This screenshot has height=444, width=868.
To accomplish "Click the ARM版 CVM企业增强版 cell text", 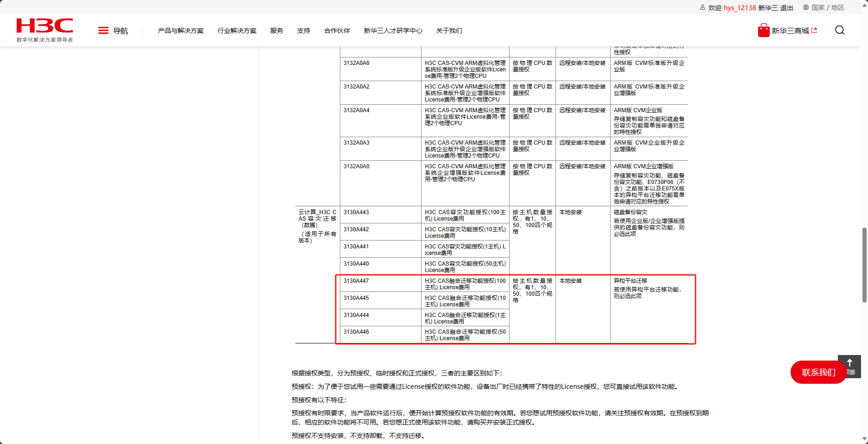I will [x=644, y=166].
